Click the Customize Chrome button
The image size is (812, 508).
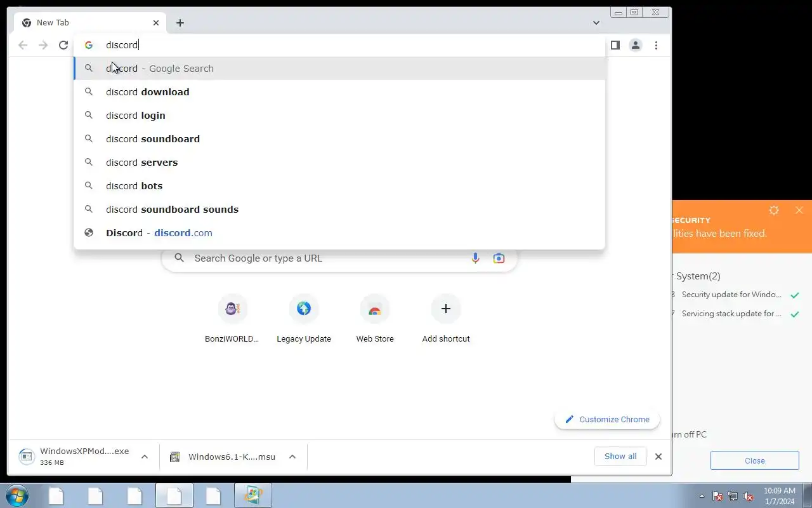click(607, 420)
